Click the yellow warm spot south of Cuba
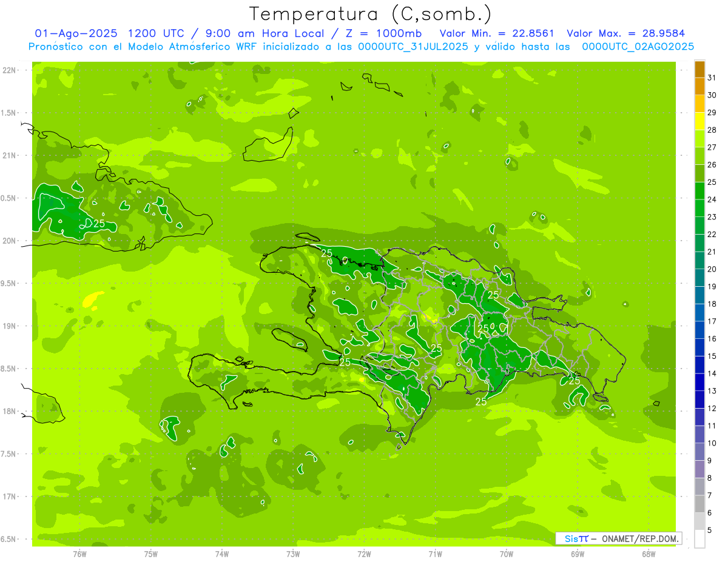This screenshot has height=562, width=728. click(x=93, y=298)
